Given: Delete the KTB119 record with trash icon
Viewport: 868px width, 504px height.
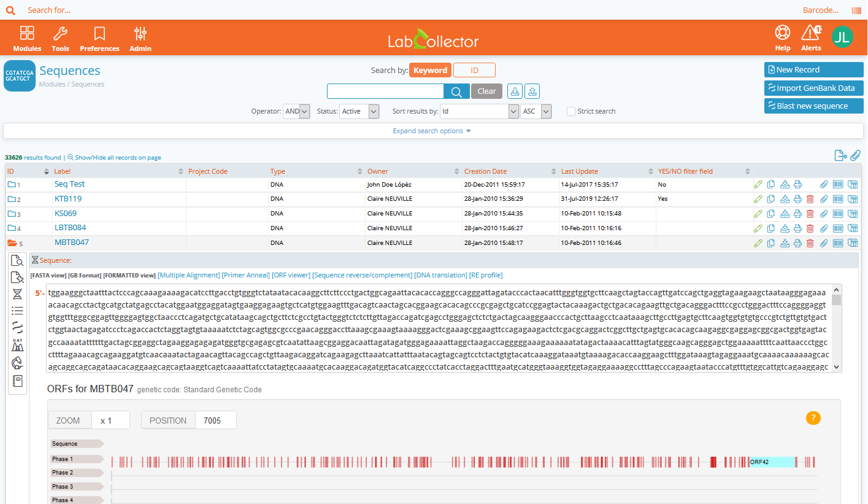Looking at the screenshot, I should 810,199.
